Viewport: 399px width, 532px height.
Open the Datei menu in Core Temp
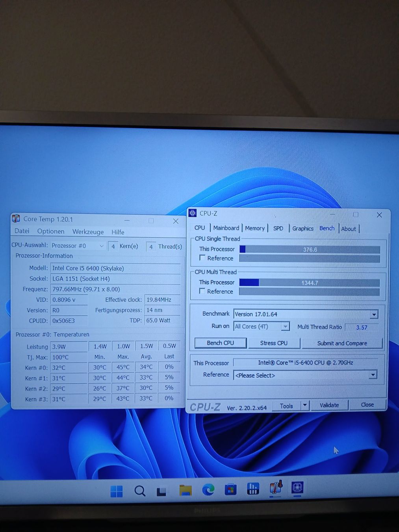pos(22,231)
